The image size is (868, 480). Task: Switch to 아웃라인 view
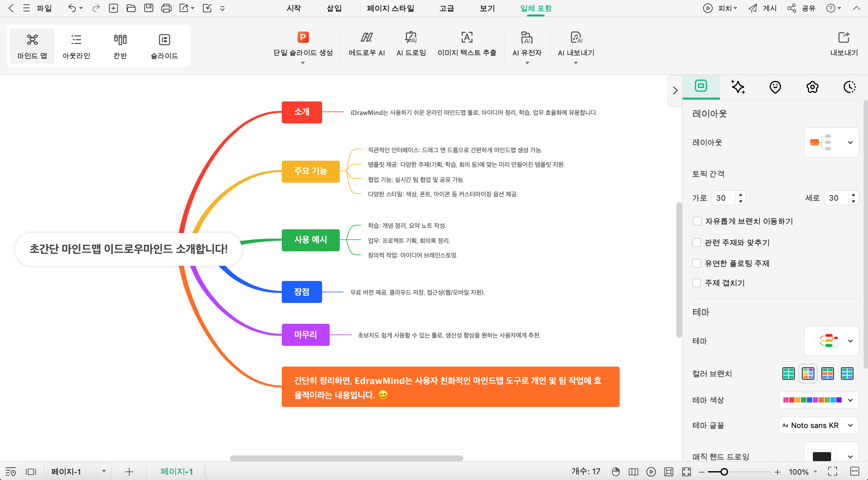click(x=77, y=46)
